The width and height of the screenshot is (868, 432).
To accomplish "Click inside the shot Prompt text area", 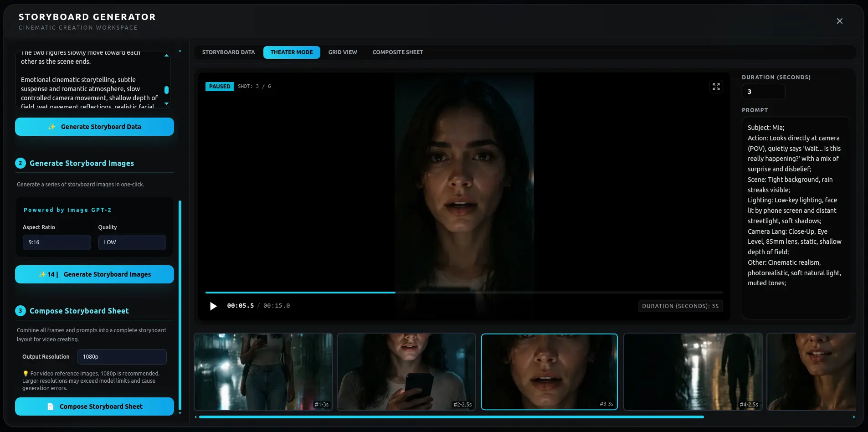I will (796, 218).
